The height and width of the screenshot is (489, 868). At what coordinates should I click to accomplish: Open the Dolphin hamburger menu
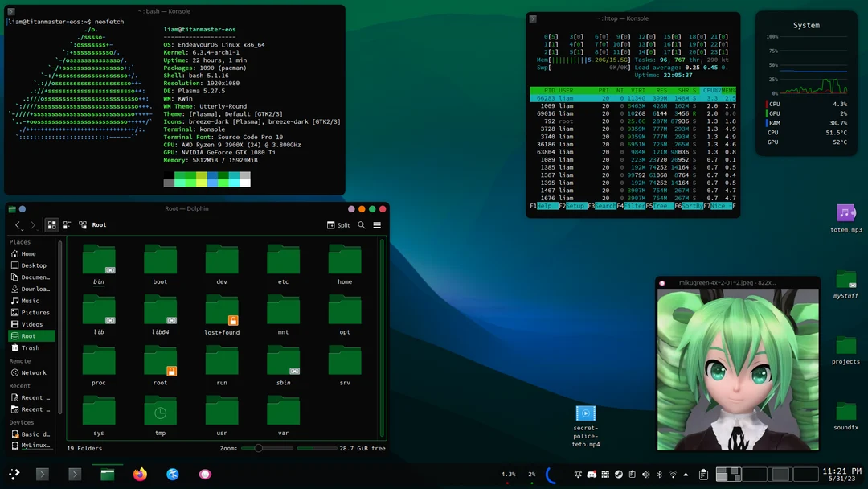point(376,225)
